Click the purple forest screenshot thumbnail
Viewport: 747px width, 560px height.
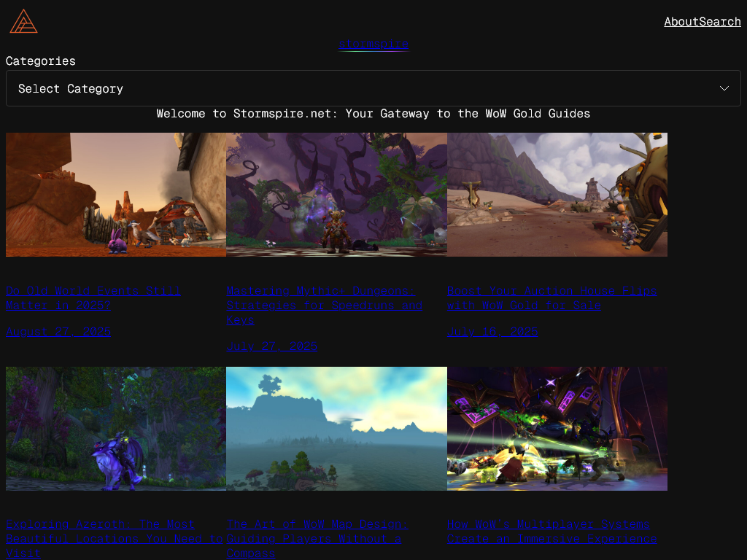point(336,194)
